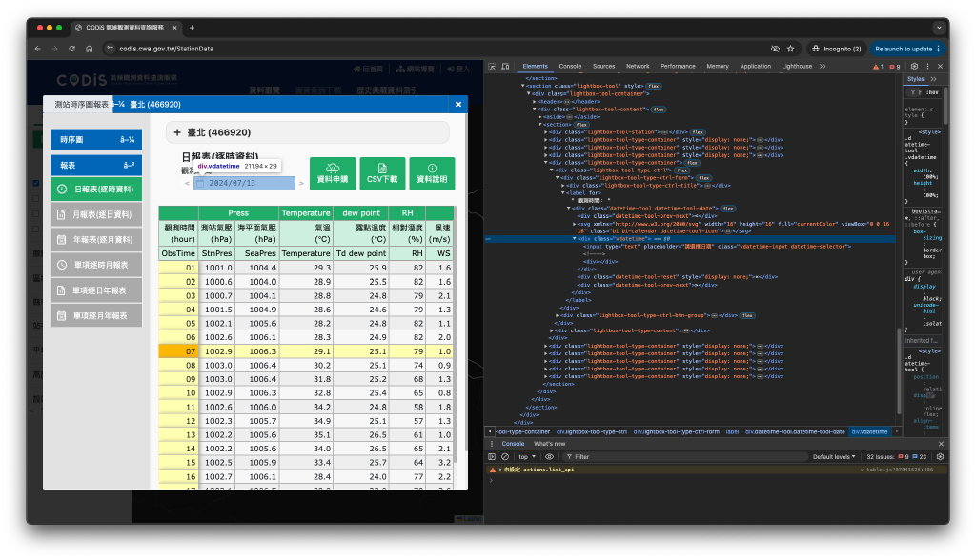Open DevTools settings gear icon
Image resolution: width=976 pixels, height=560 pixels.
point(913,66)
